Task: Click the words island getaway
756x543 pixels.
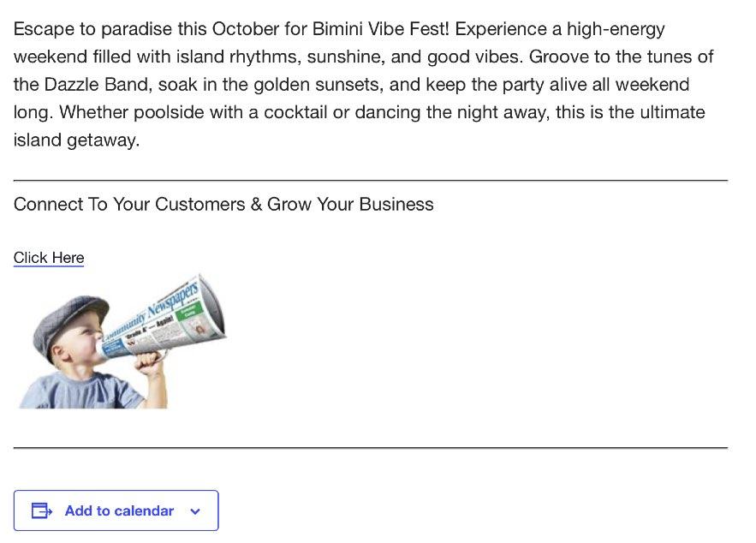Action: click(75, 140)
